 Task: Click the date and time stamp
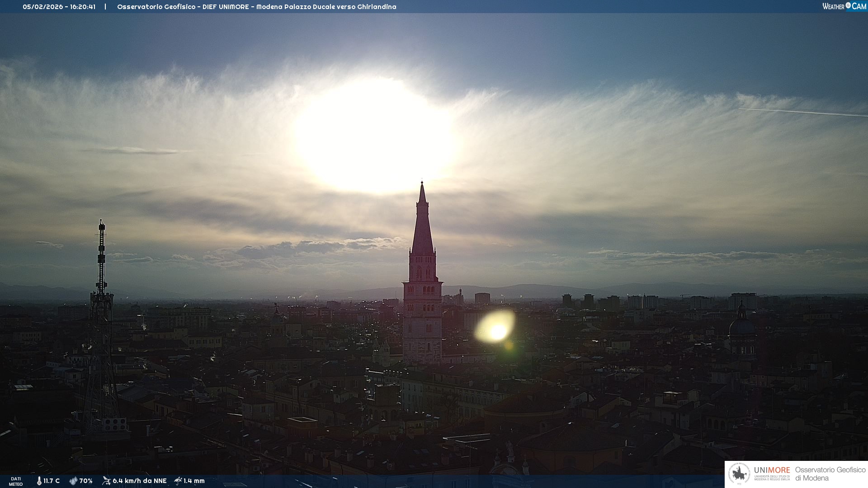pyautogui.click(x=59, y=7)
